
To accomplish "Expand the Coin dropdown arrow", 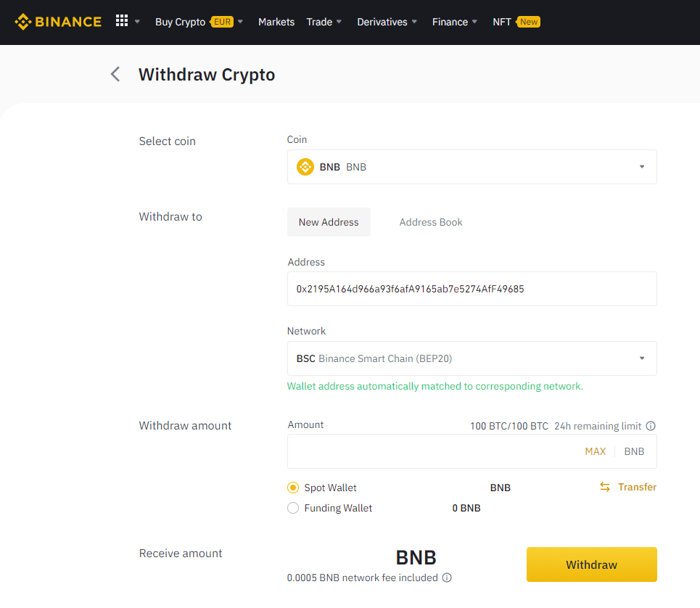I will click(x=642, y=166).
